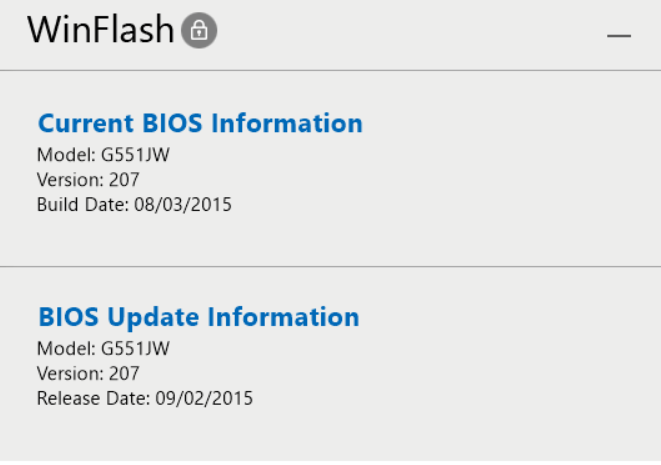Click update Version: 207 text
Image resolution: width=661 pixels, height=465 pixels.
88,374
